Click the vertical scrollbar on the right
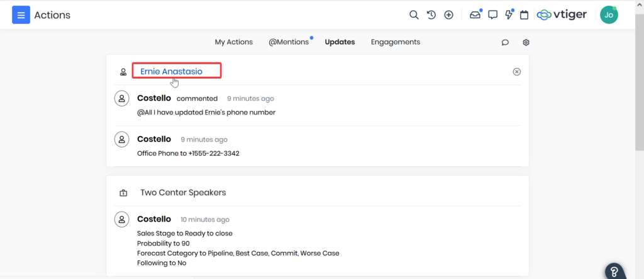The image size is (644, 279). click(639, 94)
